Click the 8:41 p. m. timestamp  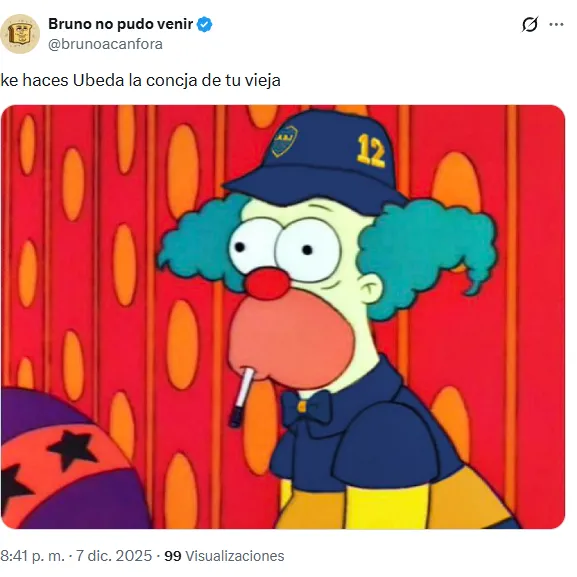[x=32, y=556]
